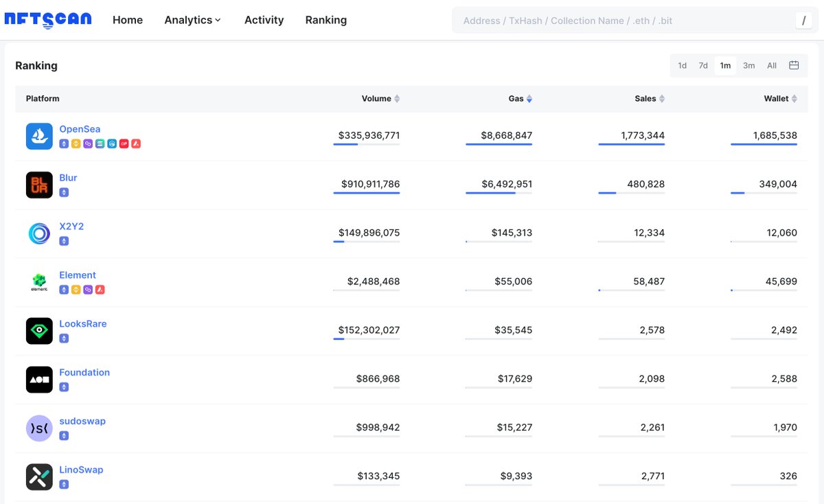
Task: Open the OpenSea name link
Action: 80,129
